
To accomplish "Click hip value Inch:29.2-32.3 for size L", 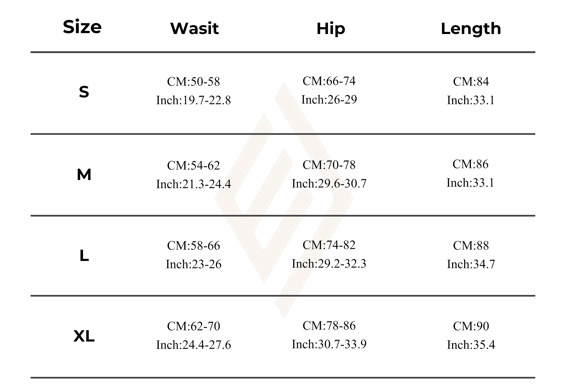I will (329, 264).
